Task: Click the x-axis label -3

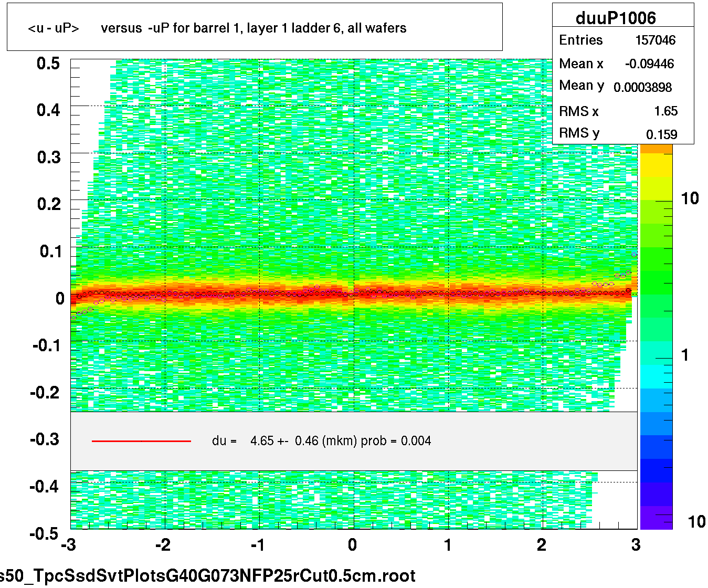Action: (x=68, y=545)
